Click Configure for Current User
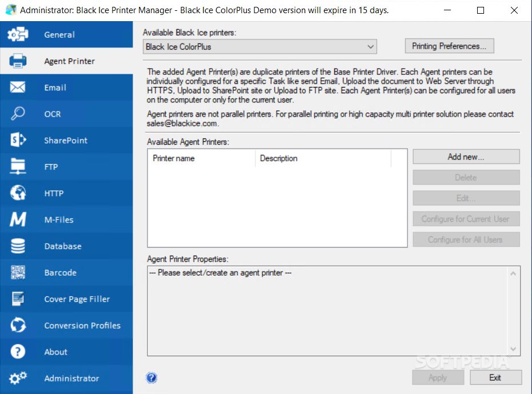 tap(466, 219)
